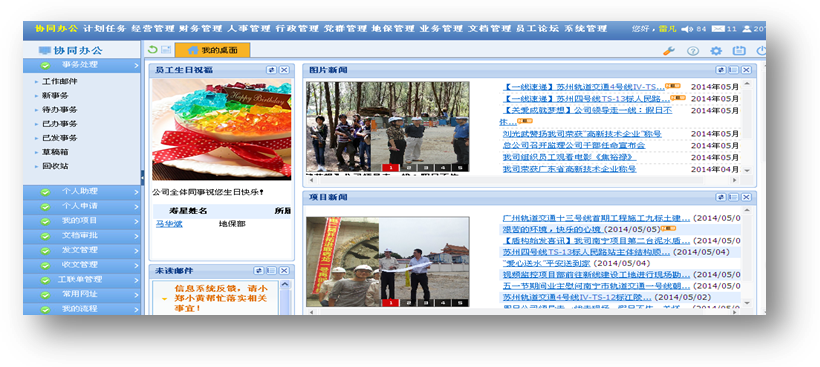
Task: Open the list view icon in 未读邮件
Action: click(271, 270)
